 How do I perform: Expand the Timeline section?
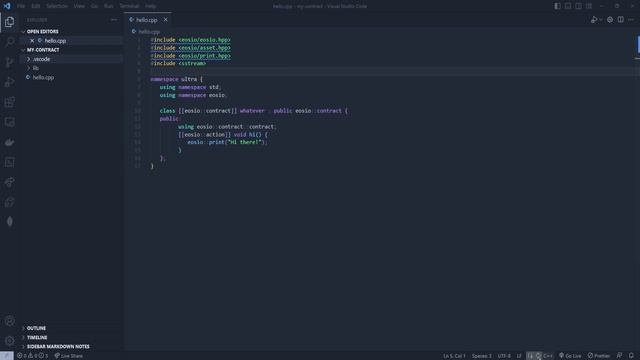point(37,338)
